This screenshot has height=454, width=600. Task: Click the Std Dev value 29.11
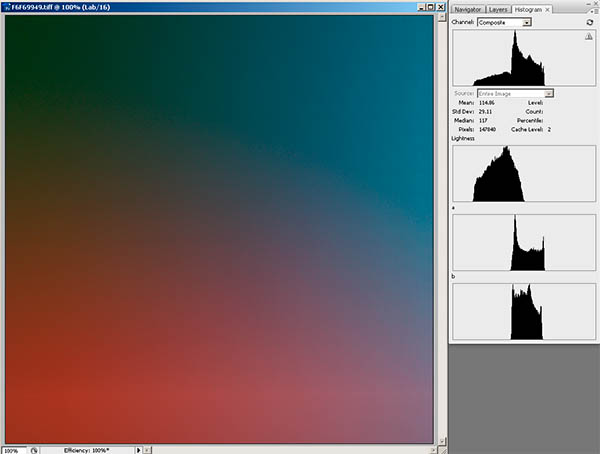[x=485, y=111]
